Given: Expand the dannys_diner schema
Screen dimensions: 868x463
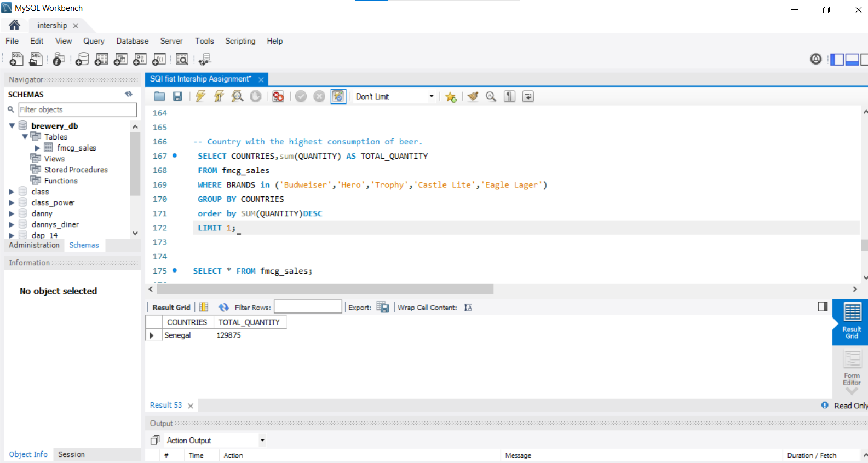Looking at the screenshot, I should 12,224.
